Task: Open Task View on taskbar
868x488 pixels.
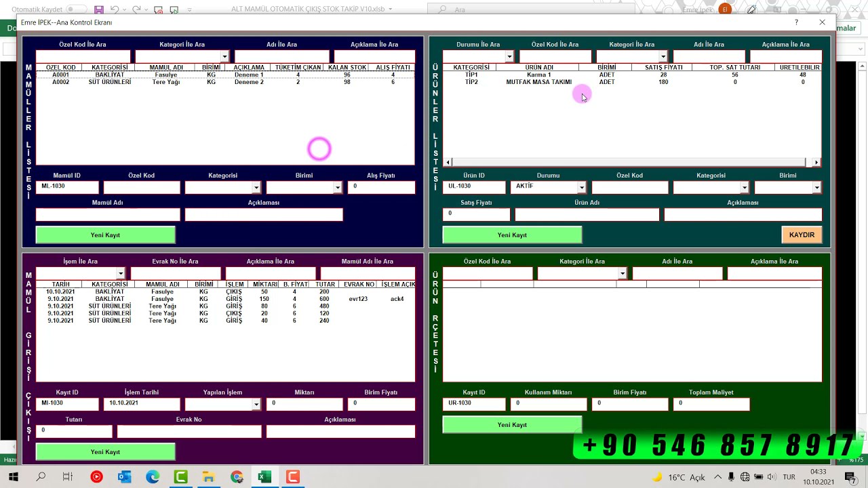Action: [68, 477]
